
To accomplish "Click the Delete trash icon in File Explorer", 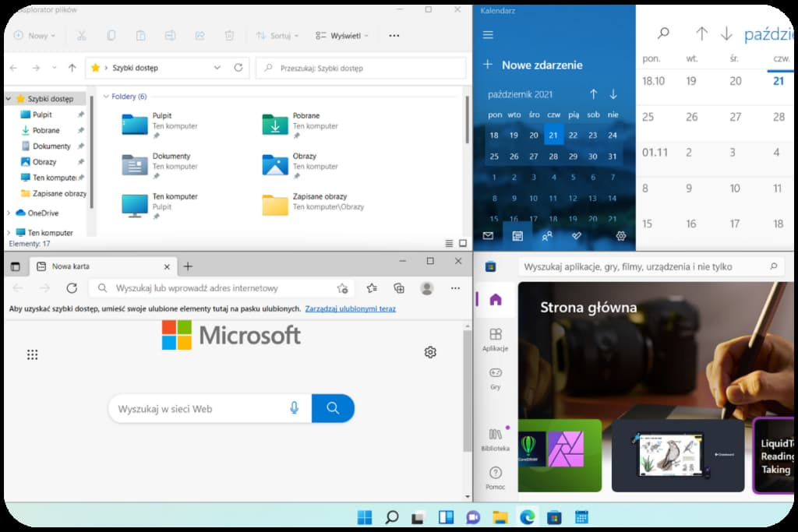I will 229,36.
